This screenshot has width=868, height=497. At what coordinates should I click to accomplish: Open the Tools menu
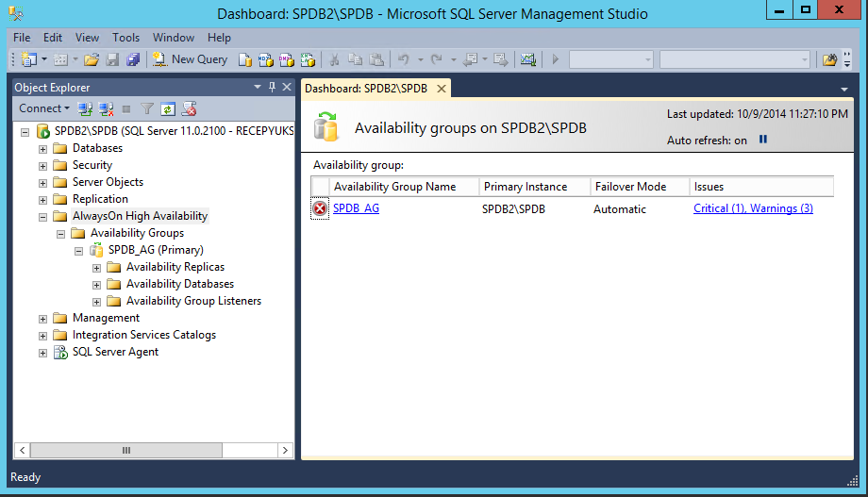click(125, 38)
